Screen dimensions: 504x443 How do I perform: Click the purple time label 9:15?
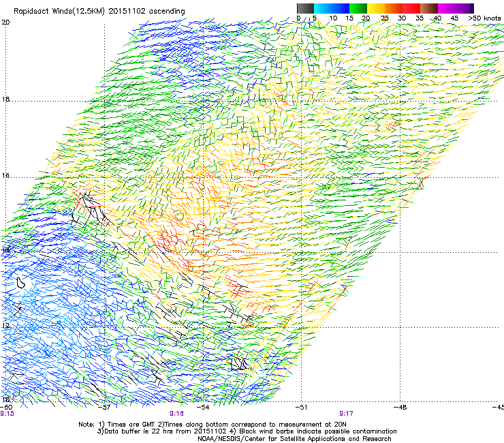(7, 414)
